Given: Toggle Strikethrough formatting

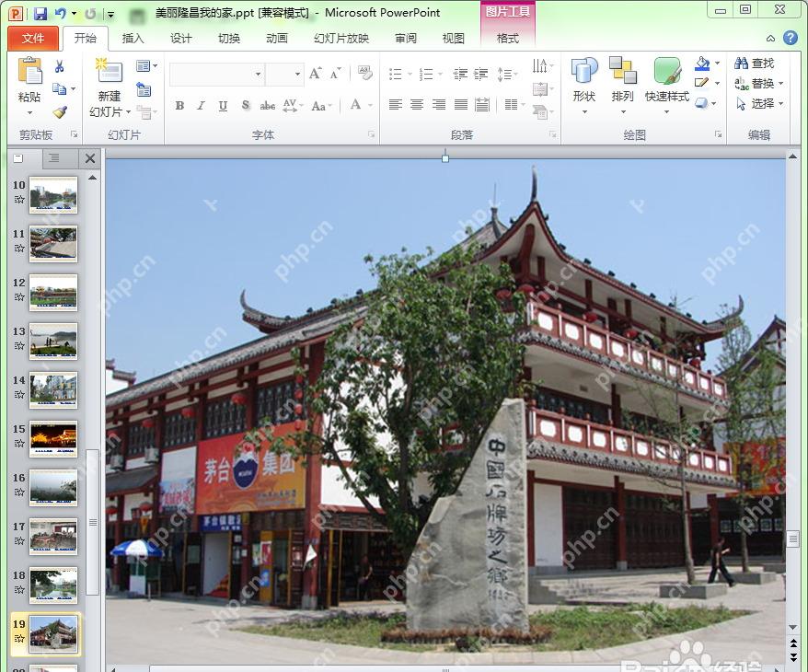Looking at the screenshot, I should click(267, 106).
